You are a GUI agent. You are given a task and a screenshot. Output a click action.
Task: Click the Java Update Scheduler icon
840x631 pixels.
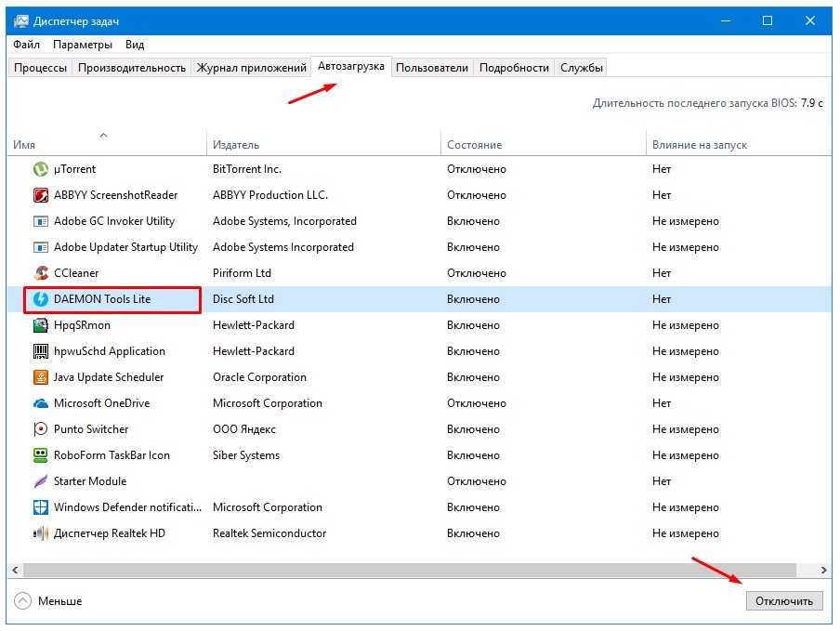tap(41, 377)
